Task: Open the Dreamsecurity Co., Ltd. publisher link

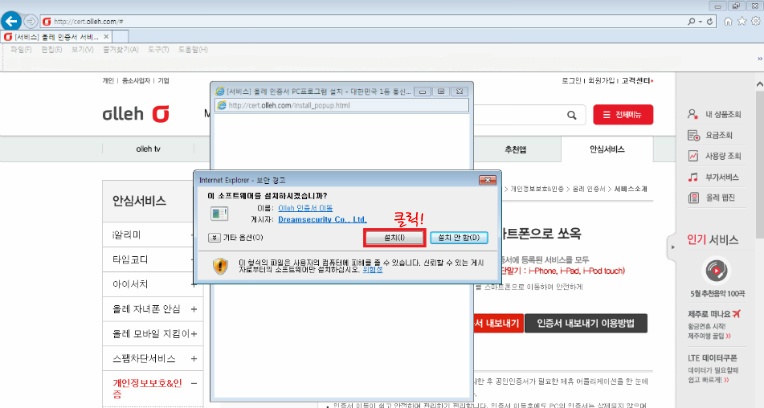Action: [322, 219]
